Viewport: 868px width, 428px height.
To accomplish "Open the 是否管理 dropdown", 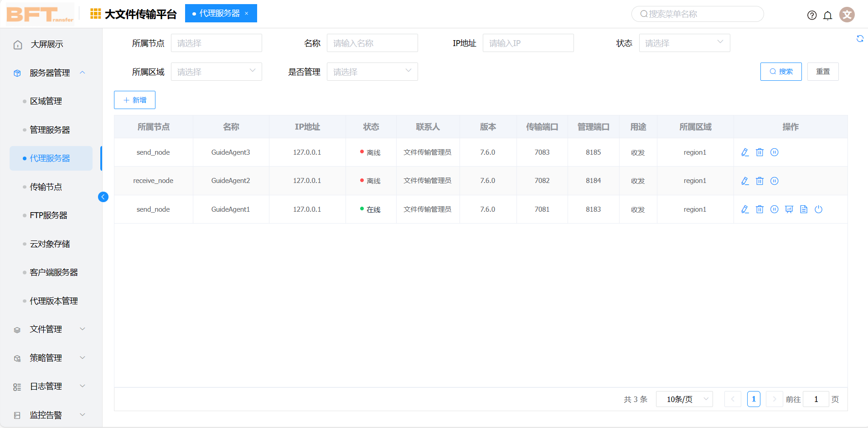I will click(x=372, y=72).
